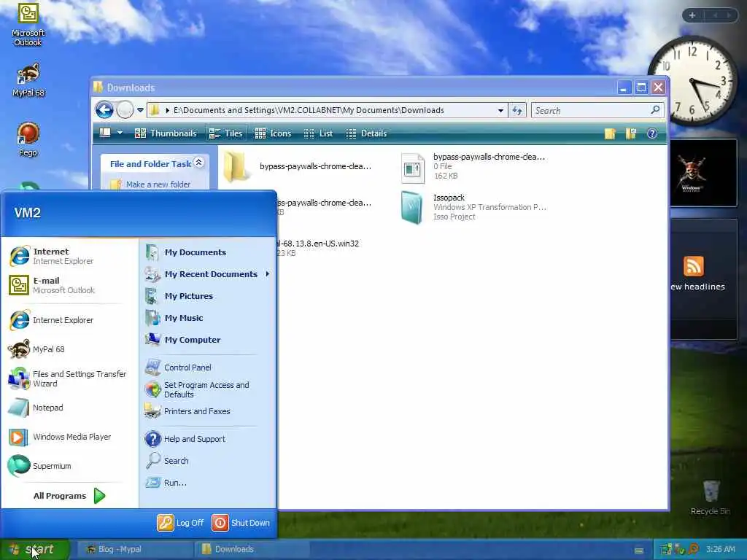Collapse File and Folder Tasks panel
This screenshot has width=747, height=560.
(x=198, y=163)
